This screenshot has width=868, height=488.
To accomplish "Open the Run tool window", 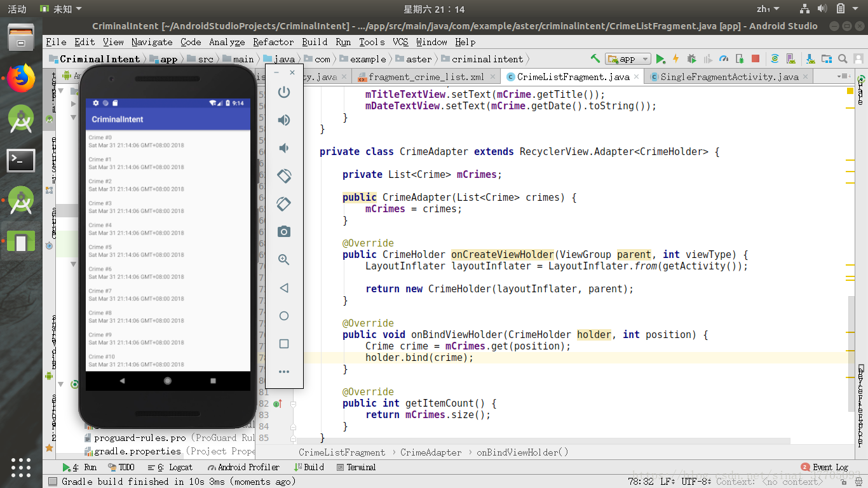I will [79, 467].
